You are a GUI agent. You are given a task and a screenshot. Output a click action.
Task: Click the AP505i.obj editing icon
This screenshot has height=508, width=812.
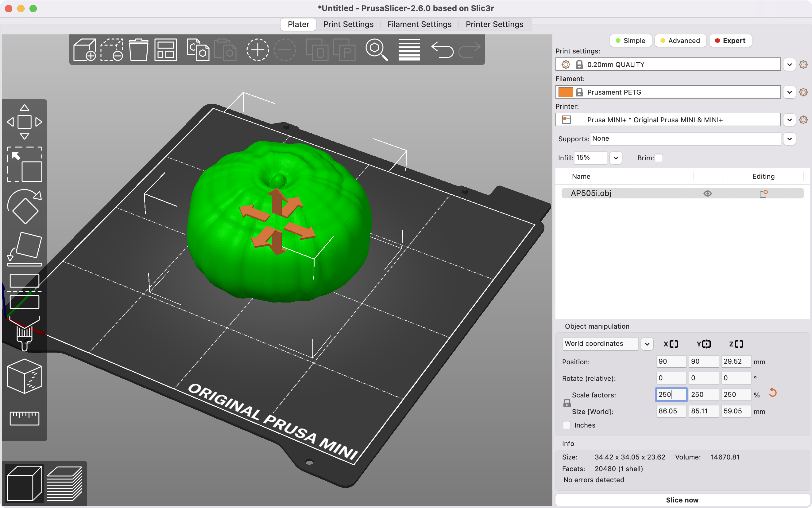[x=764, y=193]
